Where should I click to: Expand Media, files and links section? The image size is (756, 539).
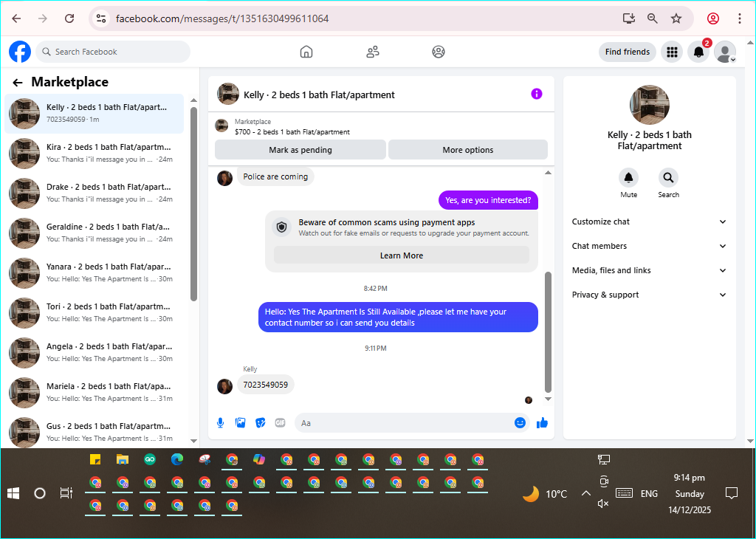(649, 270)
